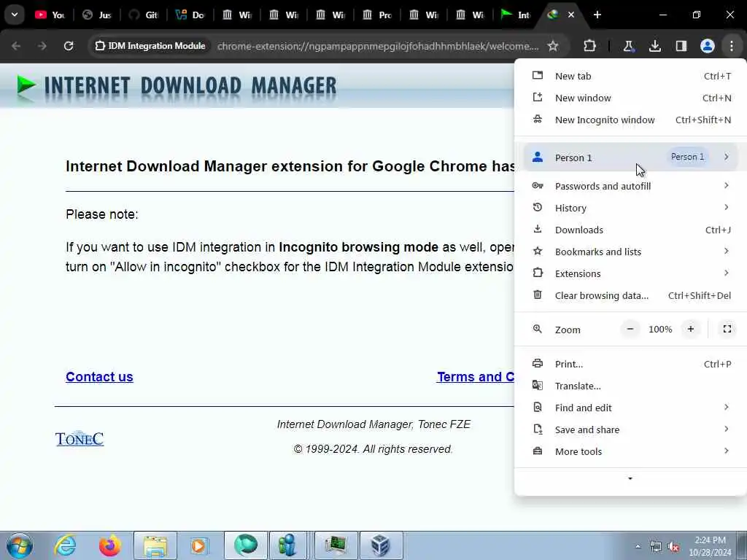This screenshot has width=747, height=560.
Task: Click the profile avatar in toolbar
Action: coord(707,46)
